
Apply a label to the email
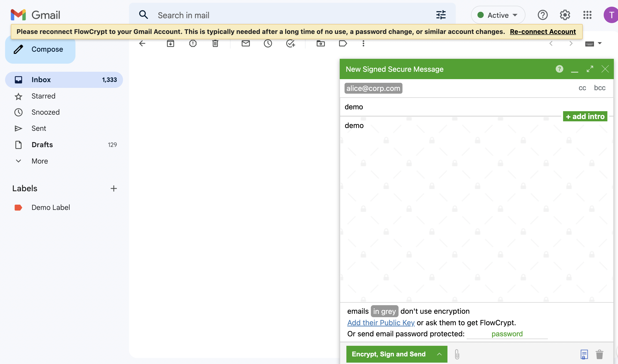343,43
